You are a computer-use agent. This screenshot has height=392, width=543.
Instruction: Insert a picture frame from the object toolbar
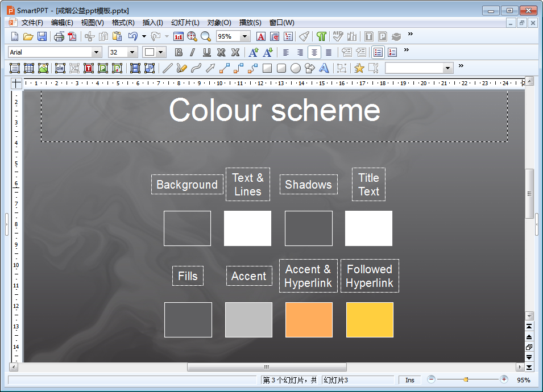[x=43, y=68]
